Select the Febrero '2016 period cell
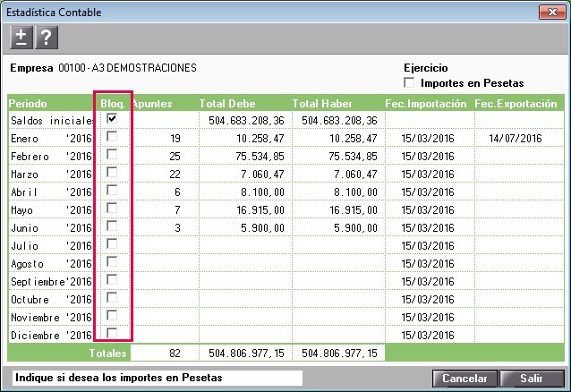 pyautogui.click(x=51, y=157)
